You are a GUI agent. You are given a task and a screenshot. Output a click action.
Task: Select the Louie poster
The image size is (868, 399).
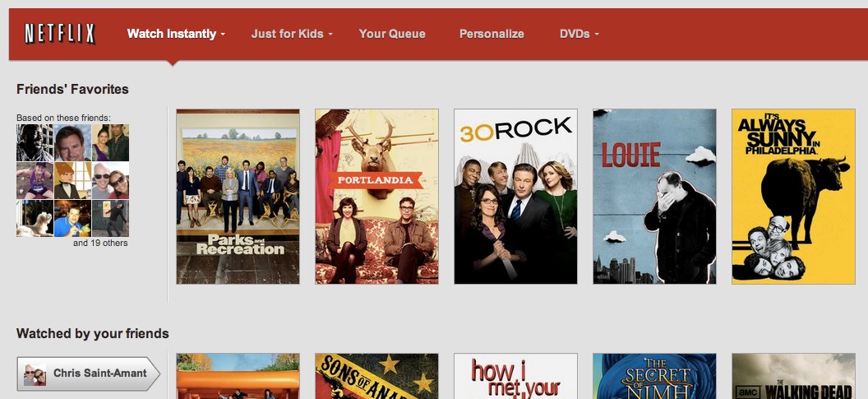[x=655, y=197]
